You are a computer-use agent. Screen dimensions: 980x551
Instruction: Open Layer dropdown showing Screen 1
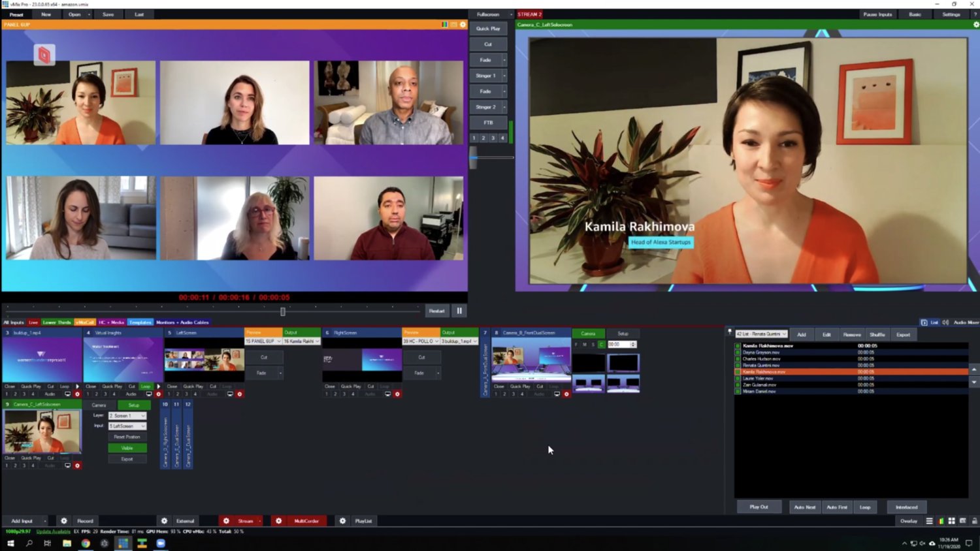pos(127,416)
